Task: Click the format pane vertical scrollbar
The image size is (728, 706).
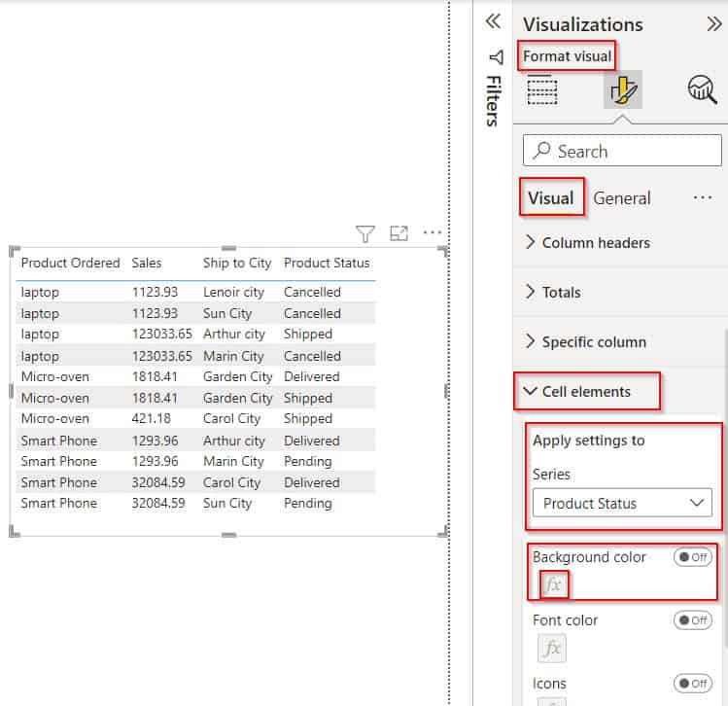Action: point(725,488)
